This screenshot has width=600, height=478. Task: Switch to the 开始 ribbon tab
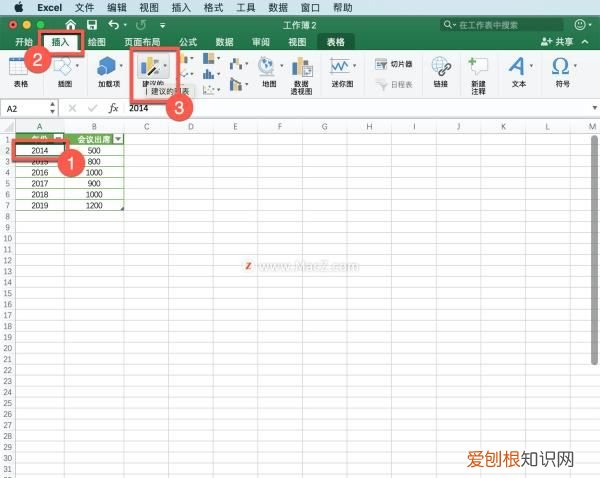pos(24,42)
